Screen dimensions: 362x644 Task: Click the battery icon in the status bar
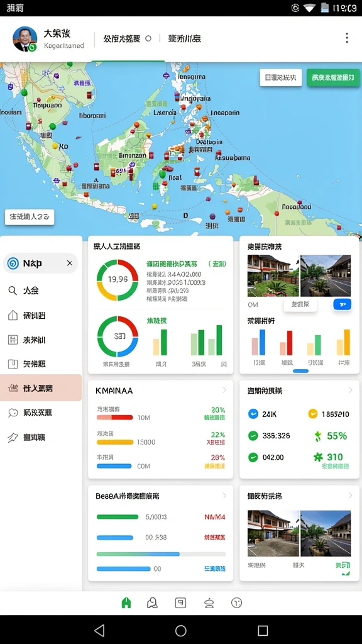pos(325,8)
